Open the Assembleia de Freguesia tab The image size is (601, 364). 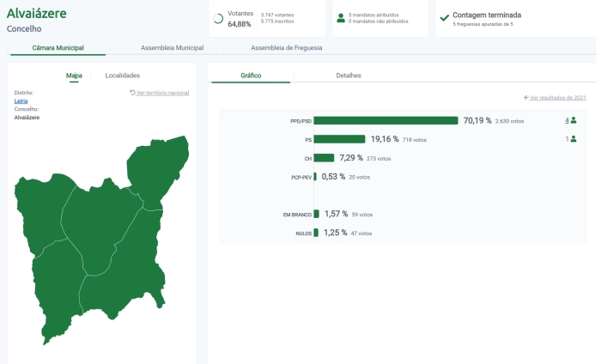tap(286, 48)
